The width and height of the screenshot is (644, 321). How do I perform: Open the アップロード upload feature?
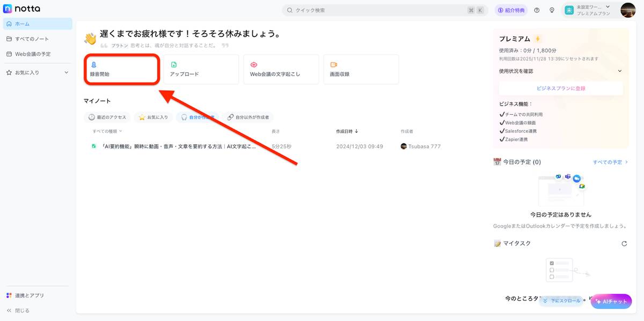click(x=202, y=69)
